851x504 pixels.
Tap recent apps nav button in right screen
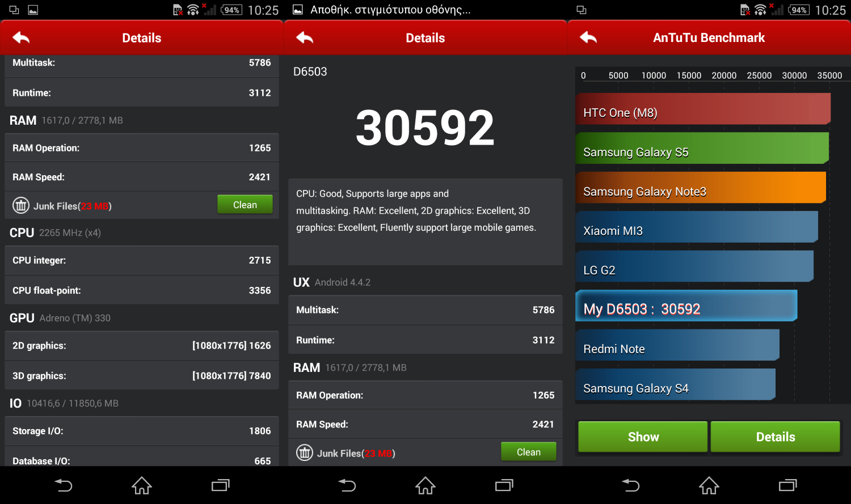tap(787, 485)
